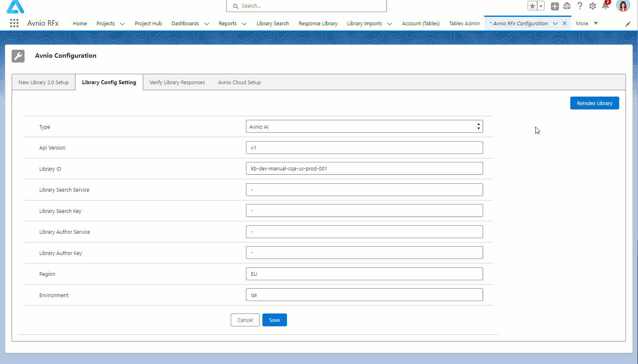Click the Library Author Key input field

click(364, 253)
